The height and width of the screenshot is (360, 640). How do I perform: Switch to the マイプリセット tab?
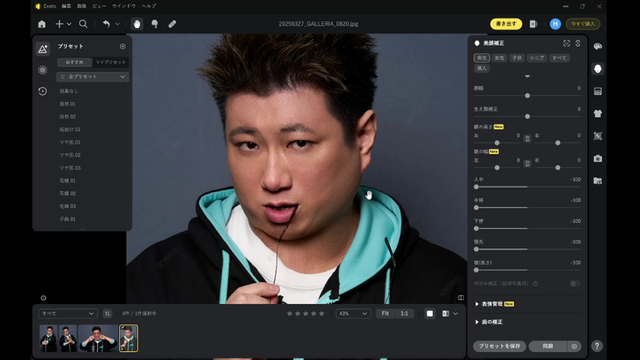pos(111,62)
